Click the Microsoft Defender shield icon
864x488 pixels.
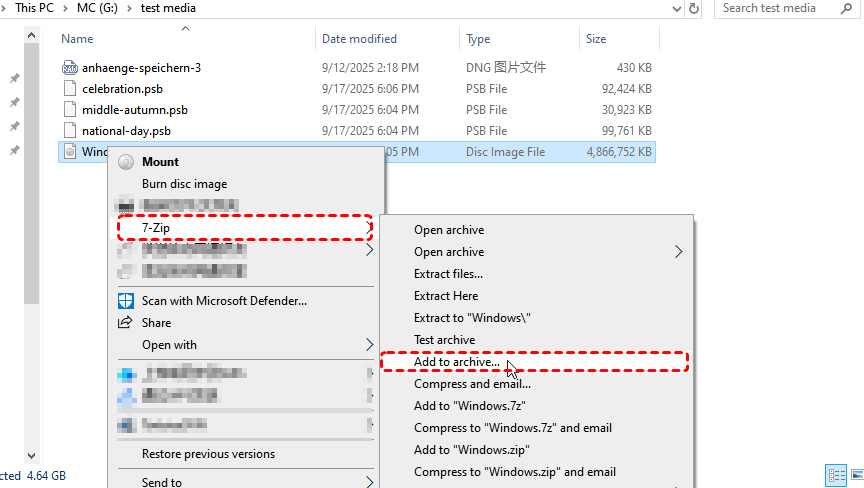126,301
